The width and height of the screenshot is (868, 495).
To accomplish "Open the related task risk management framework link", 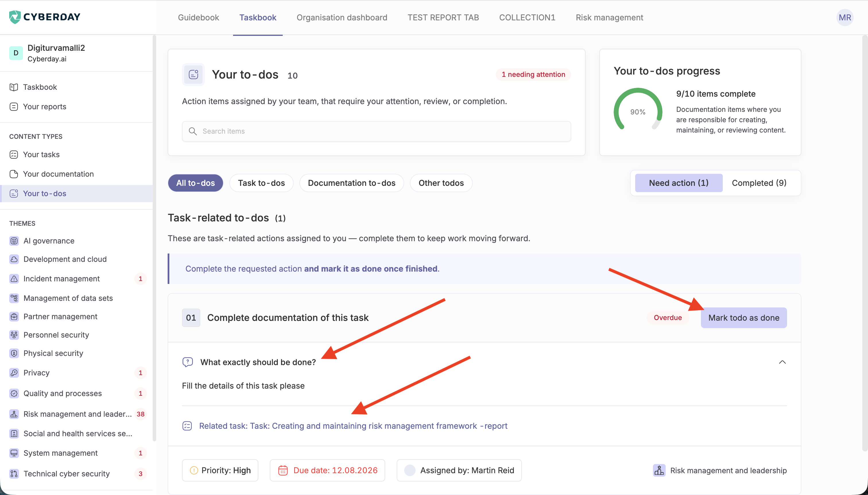I will coord(353,426).
